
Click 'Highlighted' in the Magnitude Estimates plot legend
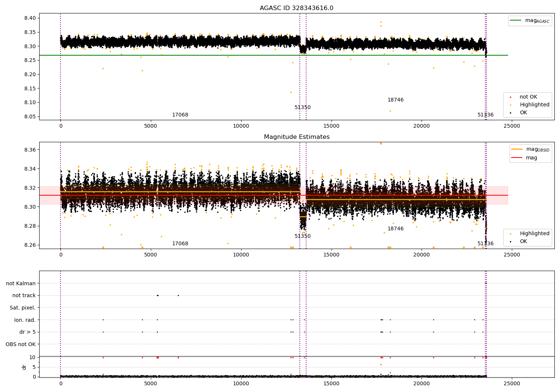pos(535,234)
